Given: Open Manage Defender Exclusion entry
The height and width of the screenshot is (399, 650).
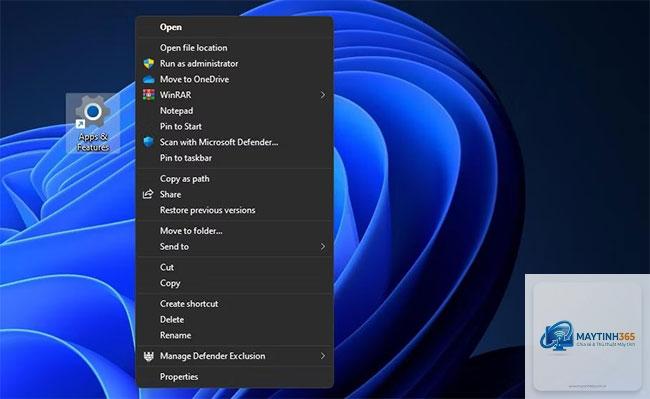Looking at the screenshot, I should pyautogui.click(x=235, y=356).
